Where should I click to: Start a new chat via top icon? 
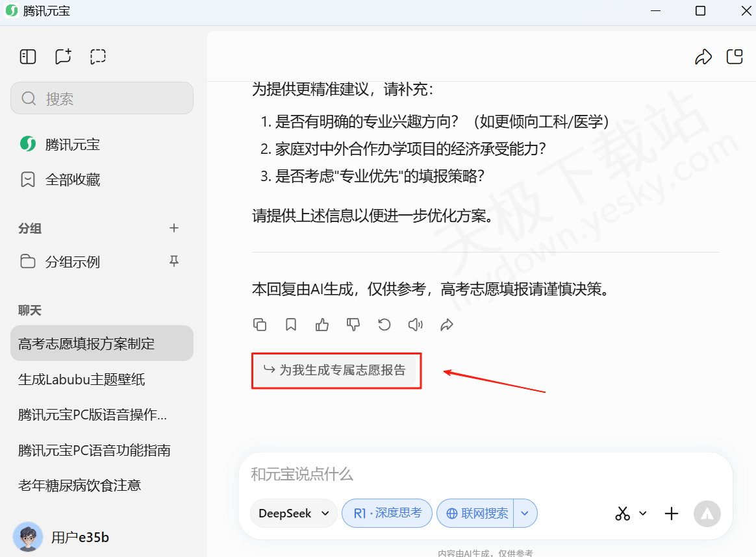pos(63,56)
